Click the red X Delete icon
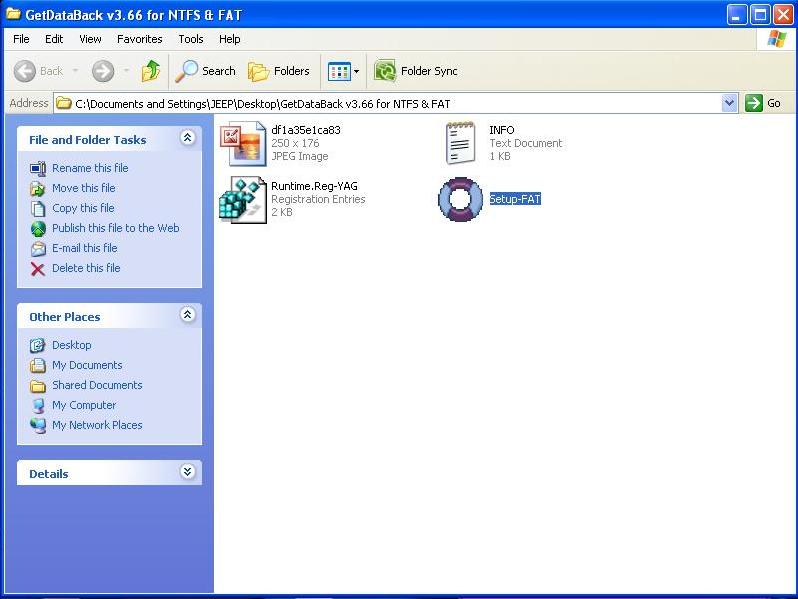 coord(38,269)
